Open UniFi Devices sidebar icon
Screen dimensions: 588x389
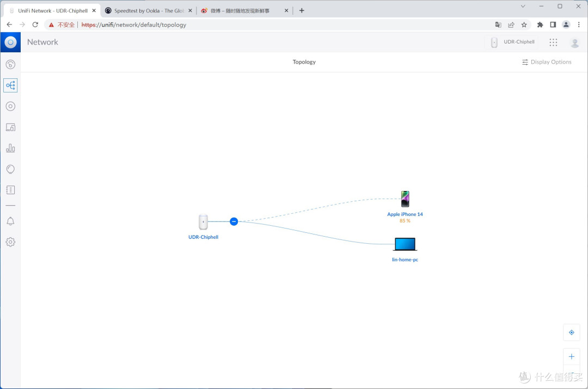[x=10, y=106]
